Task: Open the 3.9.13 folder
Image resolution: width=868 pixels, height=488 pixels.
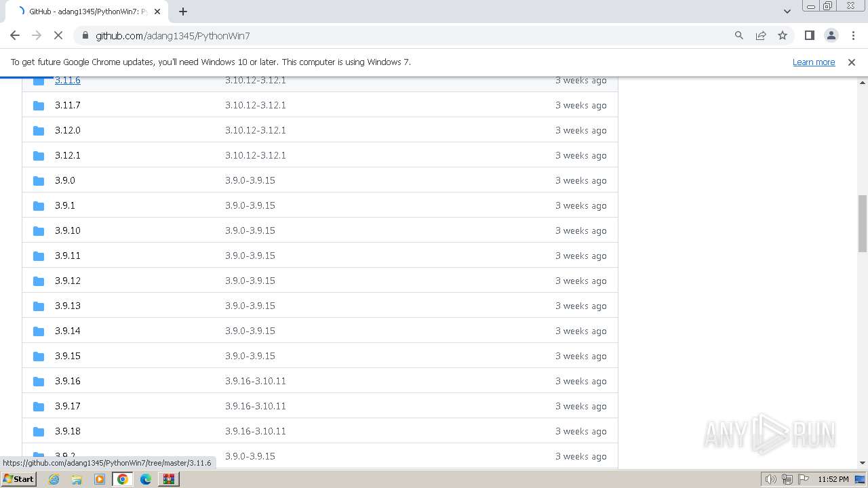Action: (68, 306)
